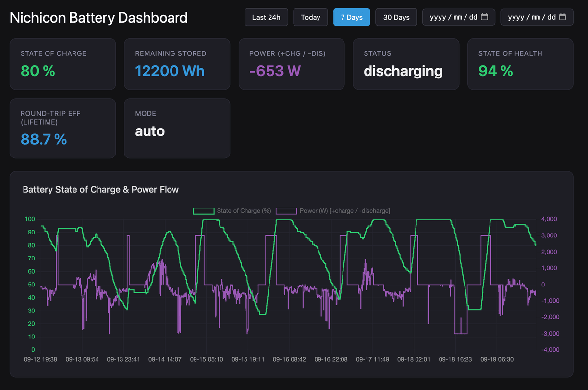Click the 09-17 11:49 x-axis label
The width and height of the screenshot is (588, 390).
[x=373, y=360]
